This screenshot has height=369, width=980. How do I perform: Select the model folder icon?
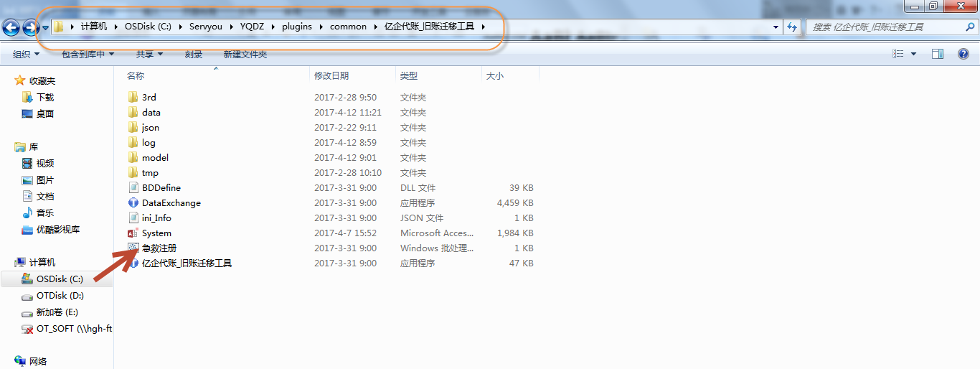133,157
